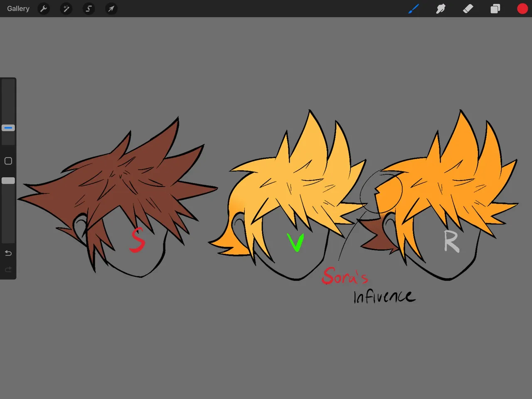
Task: Return to the Gallery
Action: (18, 8)
